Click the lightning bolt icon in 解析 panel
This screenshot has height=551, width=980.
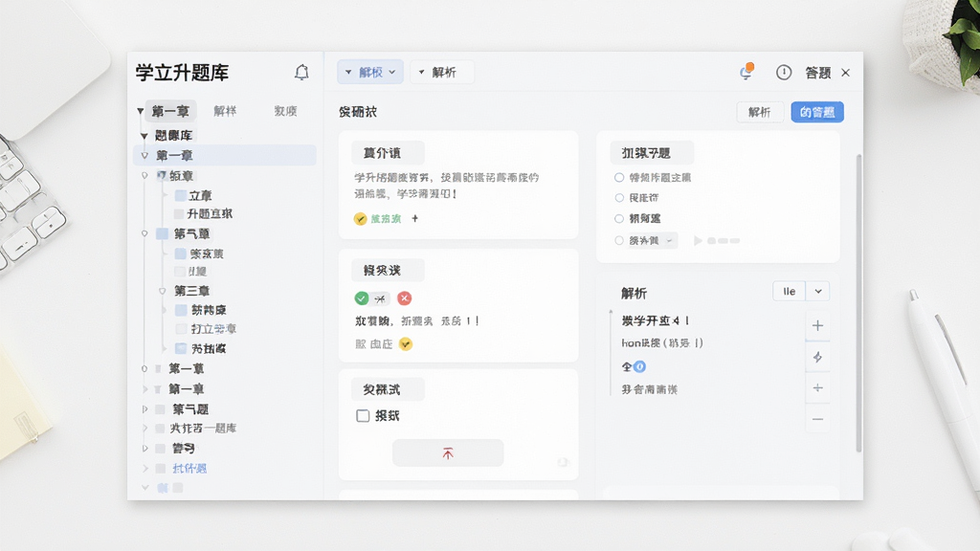817,358
